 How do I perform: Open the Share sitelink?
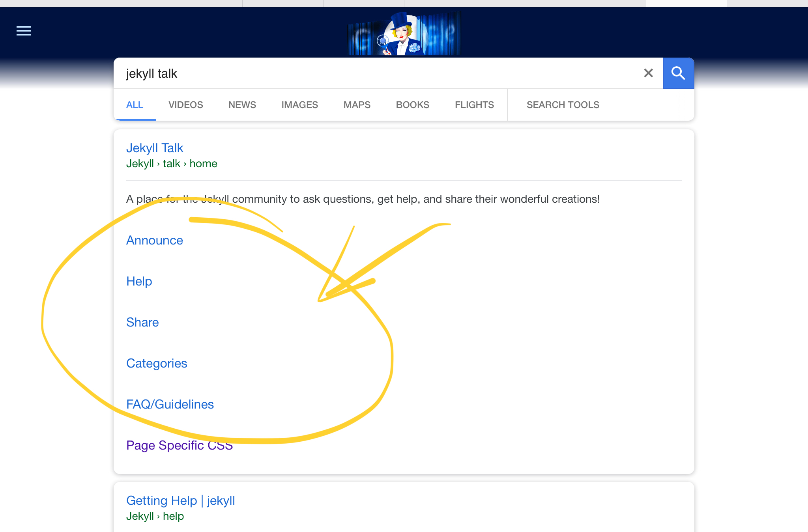(x=142, y=322)
